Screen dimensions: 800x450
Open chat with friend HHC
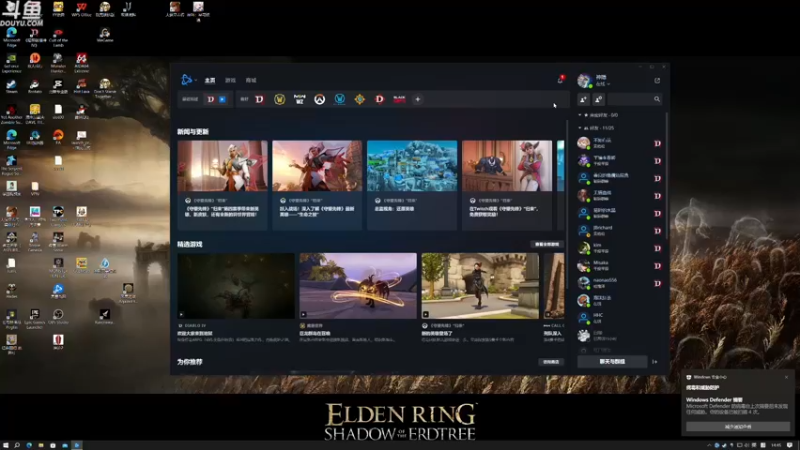coord(618,318)
